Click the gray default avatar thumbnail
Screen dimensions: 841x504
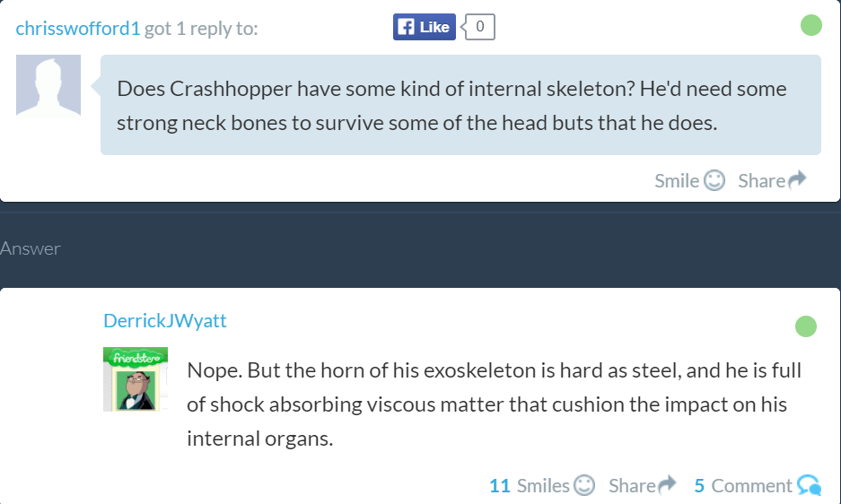(x=48, y=85)
